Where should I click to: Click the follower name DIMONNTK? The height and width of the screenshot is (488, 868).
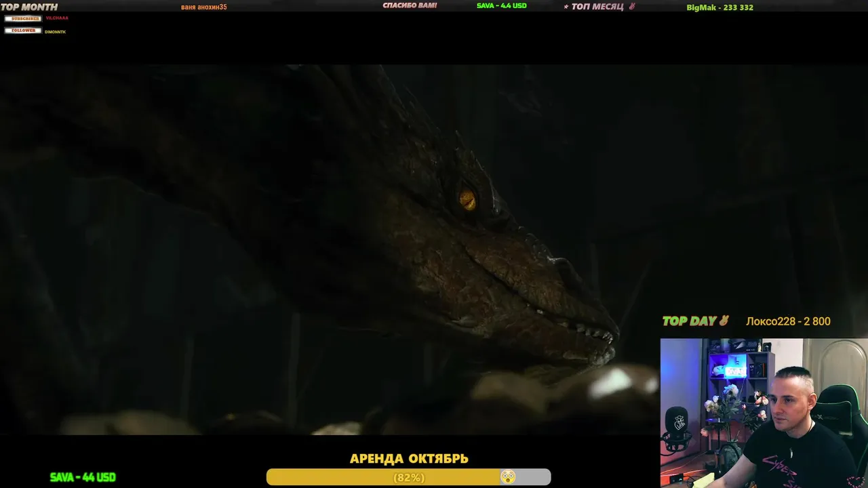56,32
